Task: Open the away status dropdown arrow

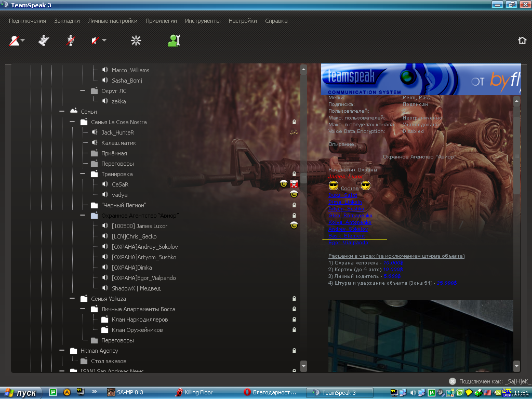Action: [x=23, y=40]
